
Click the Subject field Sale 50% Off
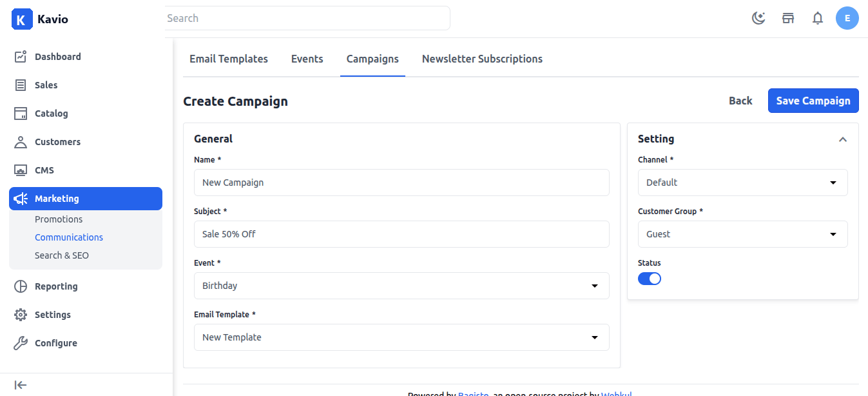point(401,234)
